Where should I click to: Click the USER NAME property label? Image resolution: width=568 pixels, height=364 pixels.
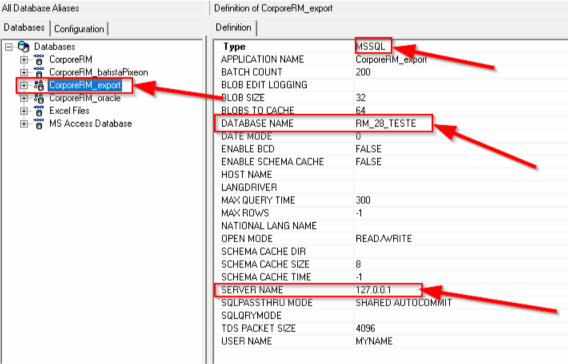(246, 341)
